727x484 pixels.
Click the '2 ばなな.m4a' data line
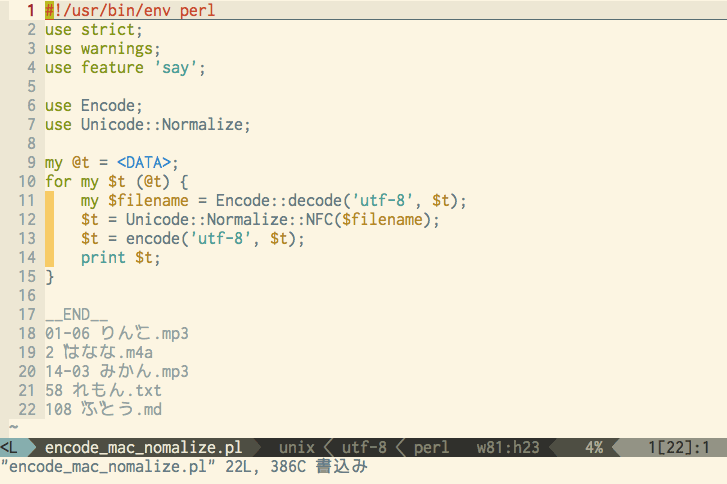pos(99,353)
